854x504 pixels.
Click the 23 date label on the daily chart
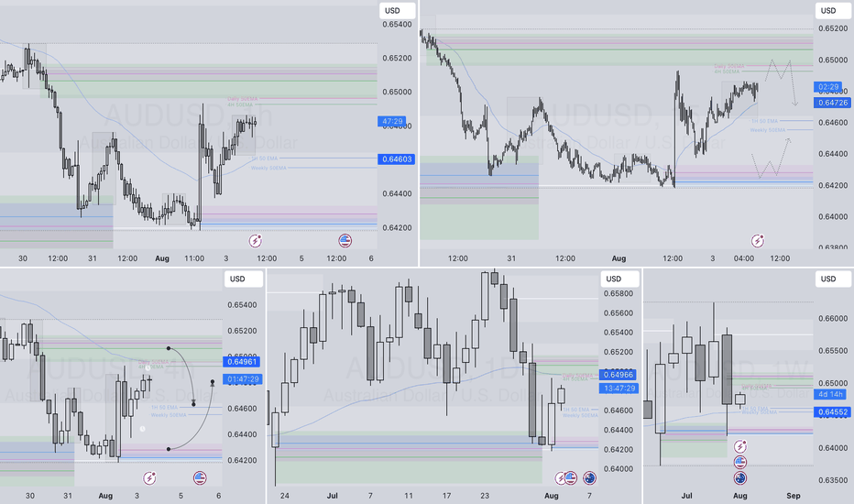485,495
